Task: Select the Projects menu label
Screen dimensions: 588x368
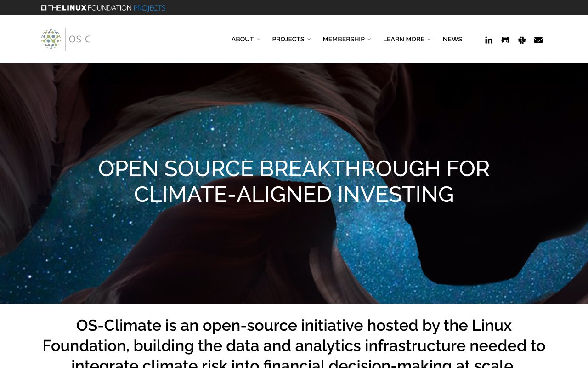Action: (x=288, y=40)
